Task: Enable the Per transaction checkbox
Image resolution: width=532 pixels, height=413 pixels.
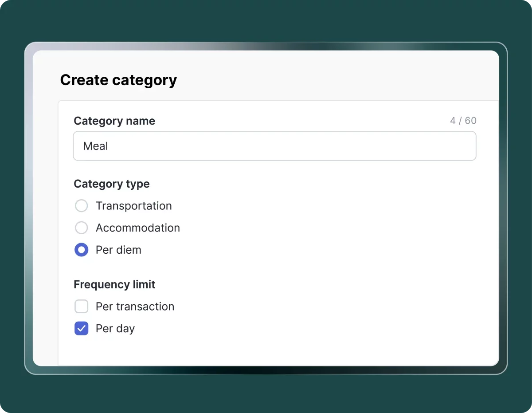Action: 81,307
